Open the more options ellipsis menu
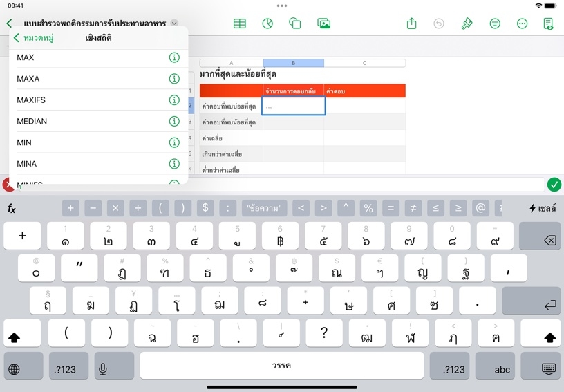 pos(523,24)
